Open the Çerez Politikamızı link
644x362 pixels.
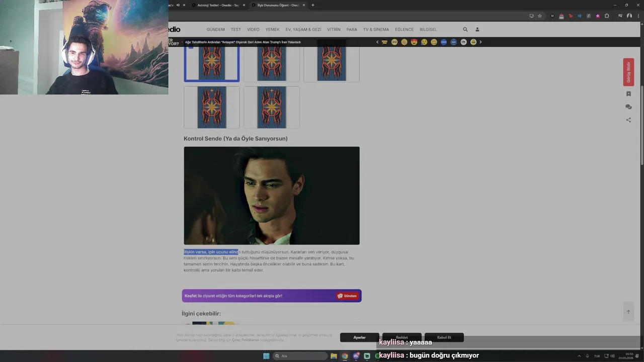(245, 340)
